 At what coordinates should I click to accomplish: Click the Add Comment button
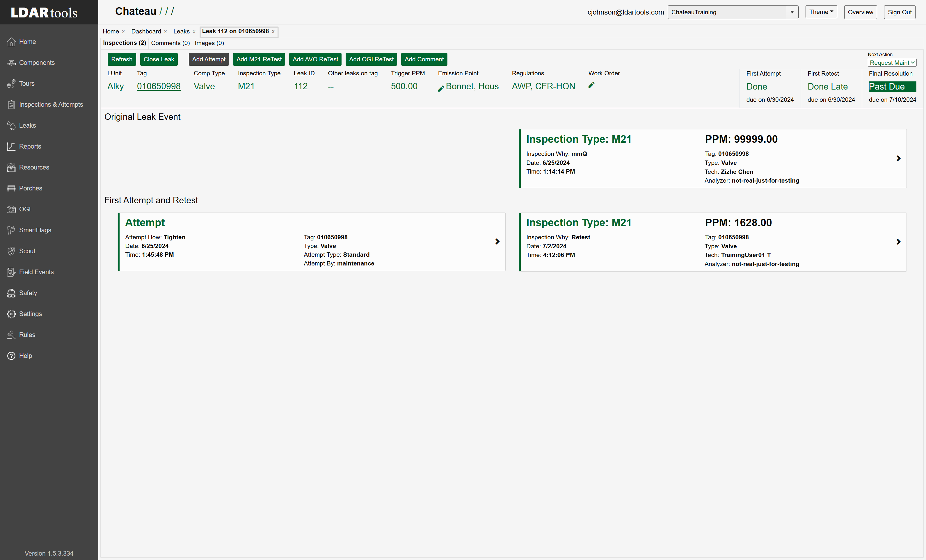coord(424,59)
